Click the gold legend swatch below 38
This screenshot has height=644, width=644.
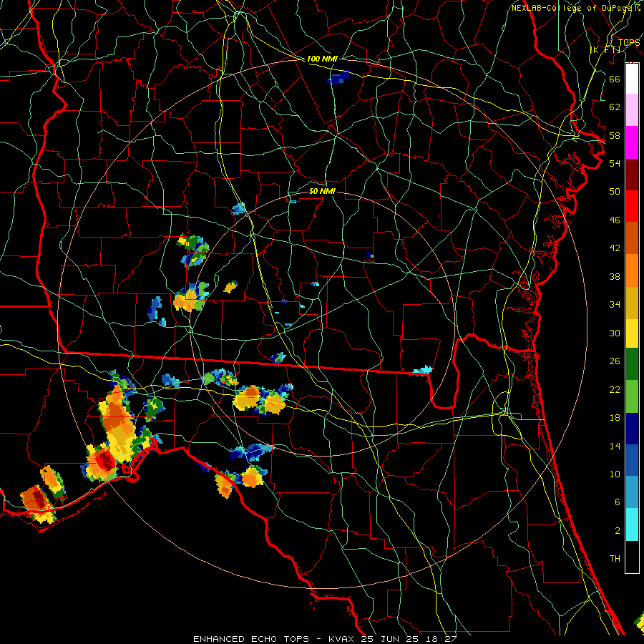click(x=632, y=303)
